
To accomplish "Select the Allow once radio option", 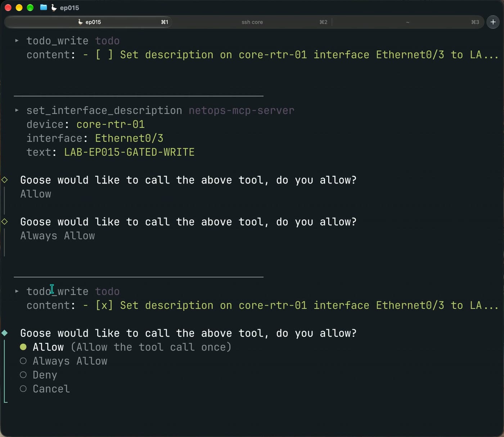I will pos(23,347).
